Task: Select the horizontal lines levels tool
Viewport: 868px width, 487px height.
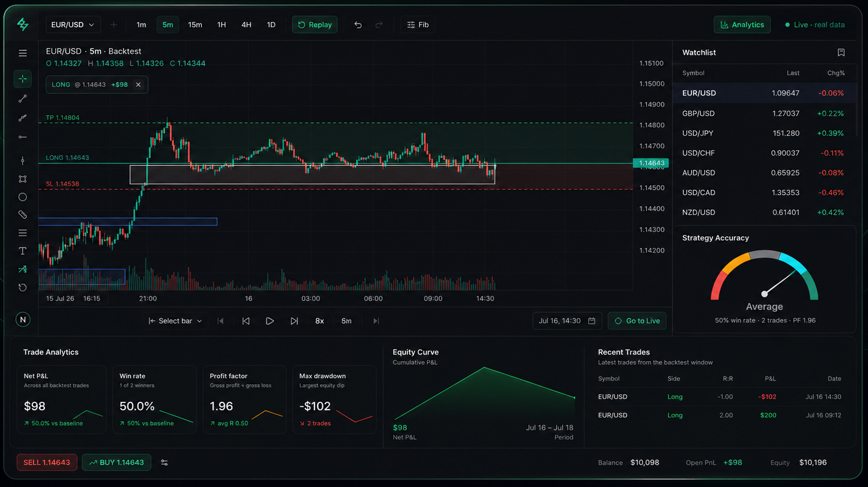Action: click(x=22, y=233)
